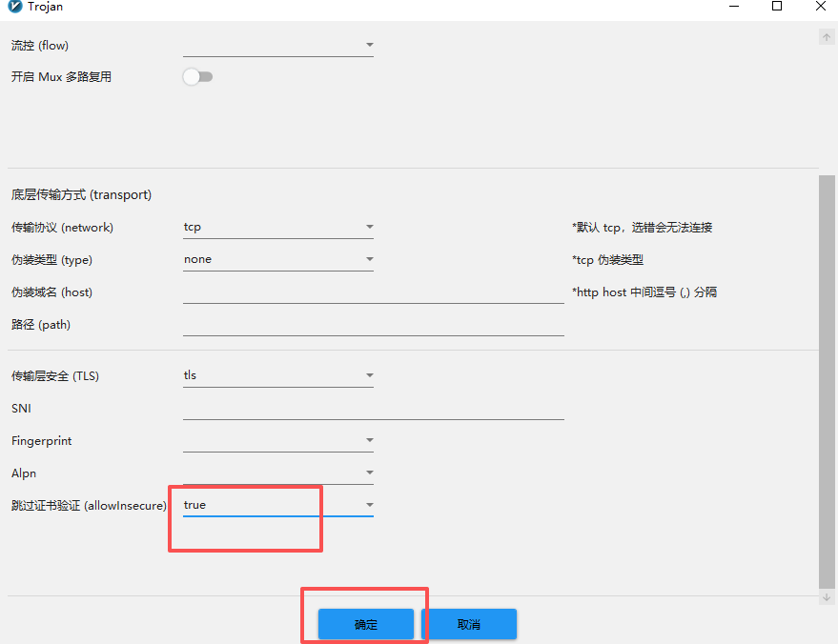Viewport: 838px width, 644px height.
Task: Click the path input field
Action: pos(373,325)
